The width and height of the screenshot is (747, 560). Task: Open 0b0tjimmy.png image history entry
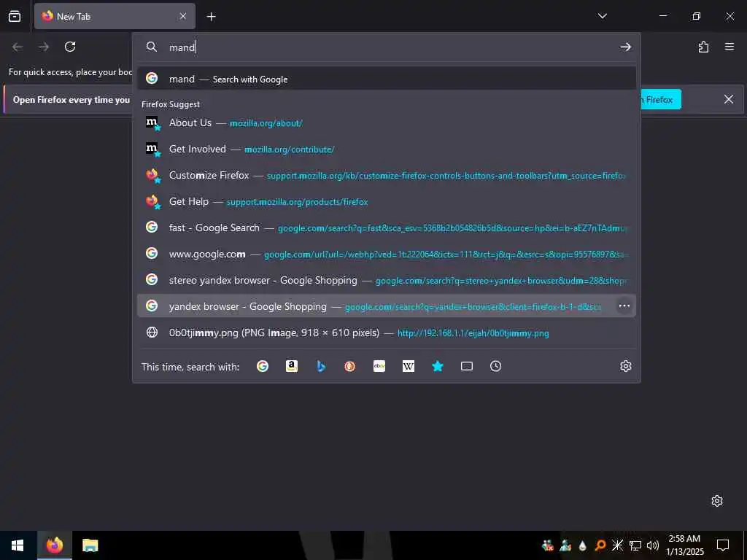[387, 332]
